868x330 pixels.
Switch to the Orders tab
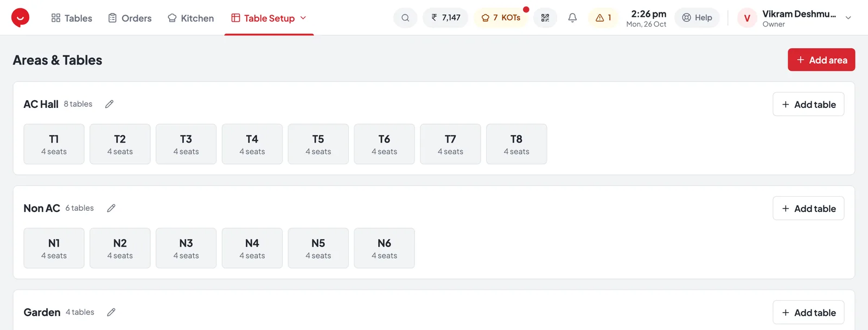pyautogui.click(x=130, y=18)
